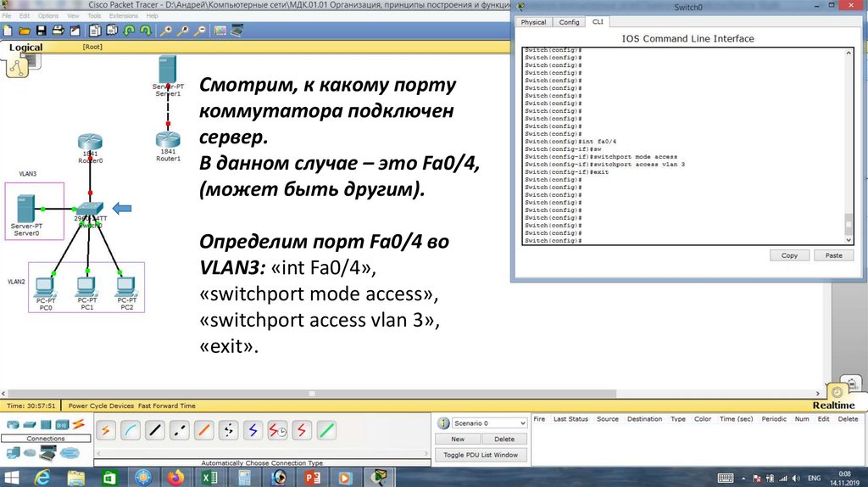Choose the Serial DCE cable with clock
The height and width of the screenshot is (487, 868).
(x=277, y=430)
